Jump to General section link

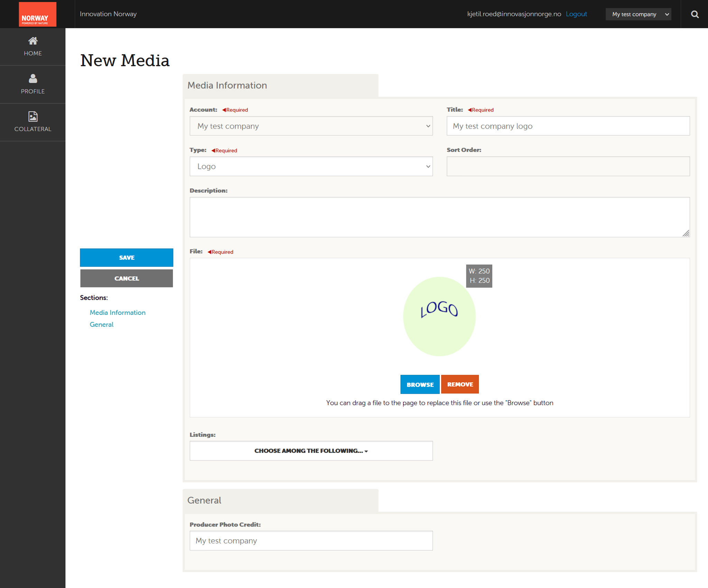click(x=101, y=324)
